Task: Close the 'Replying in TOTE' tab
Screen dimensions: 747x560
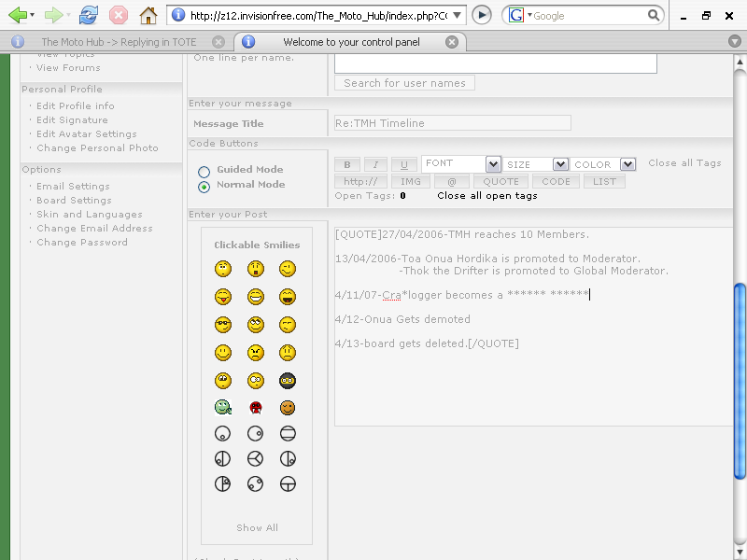Action: click(218, 42)
